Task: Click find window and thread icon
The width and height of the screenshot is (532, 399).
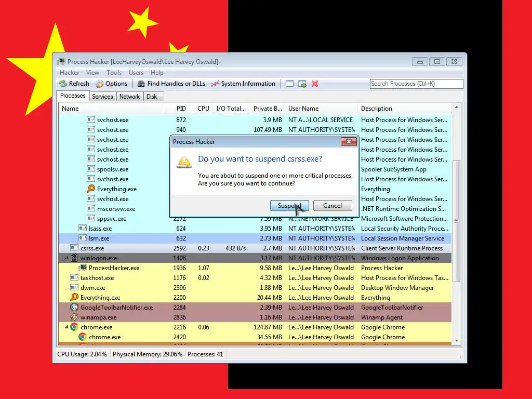Action: [x=302, y=84]
